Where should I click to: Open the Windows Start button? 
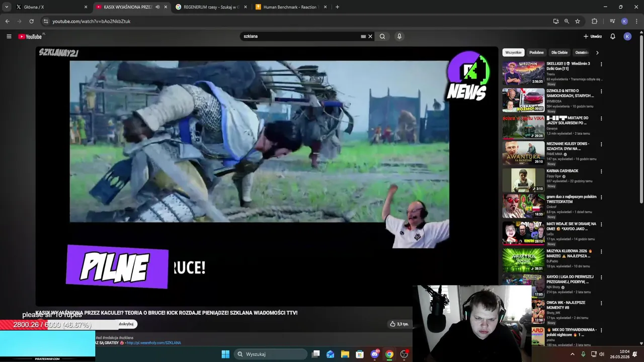click(225, 354)
